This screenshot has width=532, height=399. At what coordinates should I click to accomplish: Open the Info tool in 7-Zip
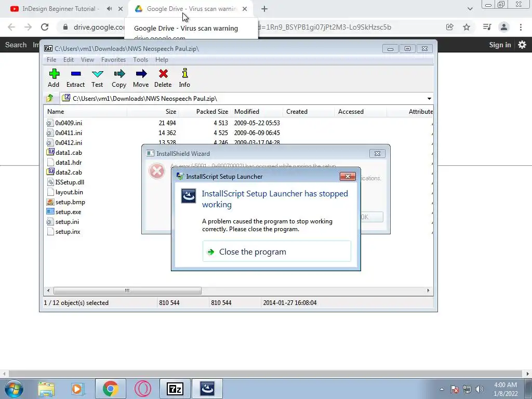pyautogui.click(x=184, y=78)
